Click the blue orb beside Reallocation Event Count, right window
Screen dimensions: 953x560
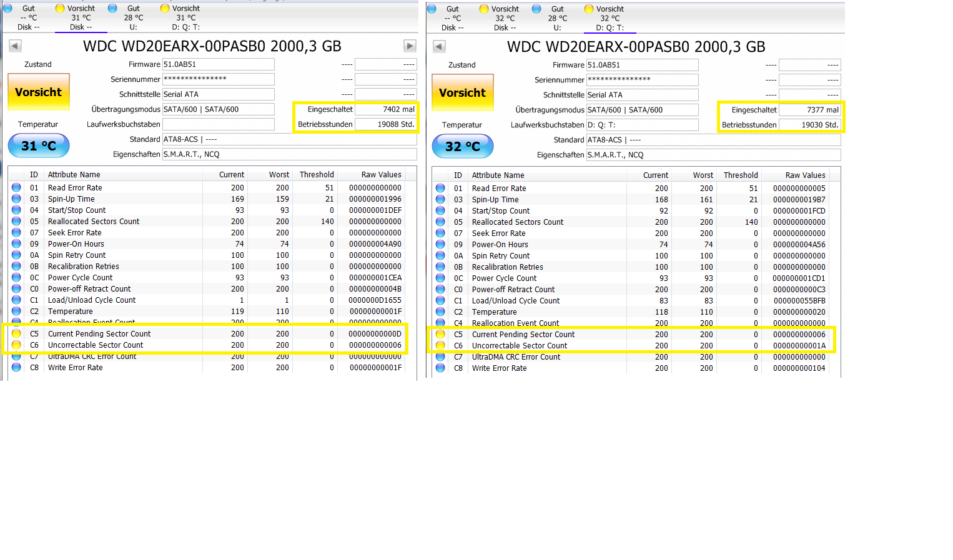click(440, 323)
